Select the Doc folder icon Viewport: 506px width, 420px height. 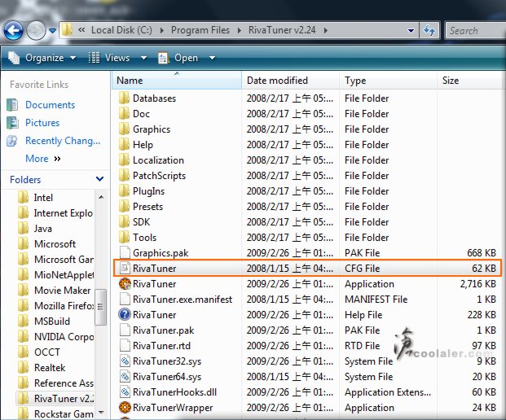click(124, 113)
